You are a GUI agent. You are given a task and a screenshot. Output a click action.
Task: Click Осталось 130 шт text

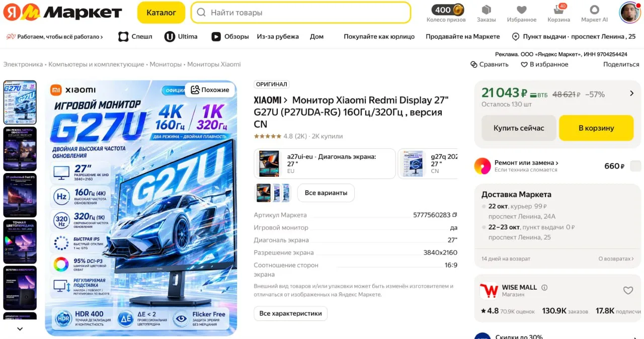pyautogui.click(x=507, y=105)
